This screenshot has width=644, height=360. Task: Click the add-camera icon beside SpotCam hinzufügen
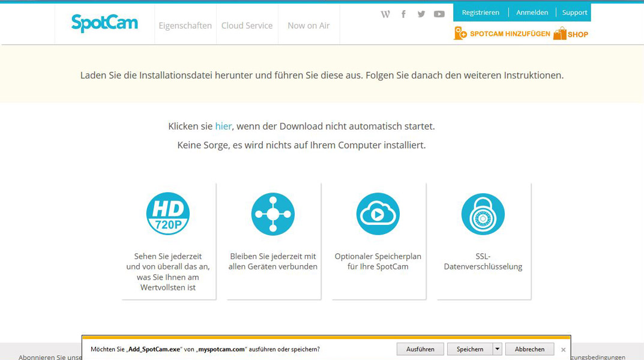pyautogui.click(x=460, y=33)
